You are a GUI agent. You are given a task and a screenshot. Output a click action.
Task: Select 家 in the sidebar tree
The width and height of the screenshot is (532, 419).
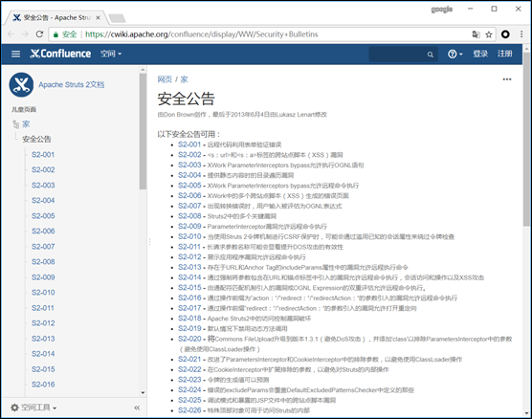[x=26, y=124]
